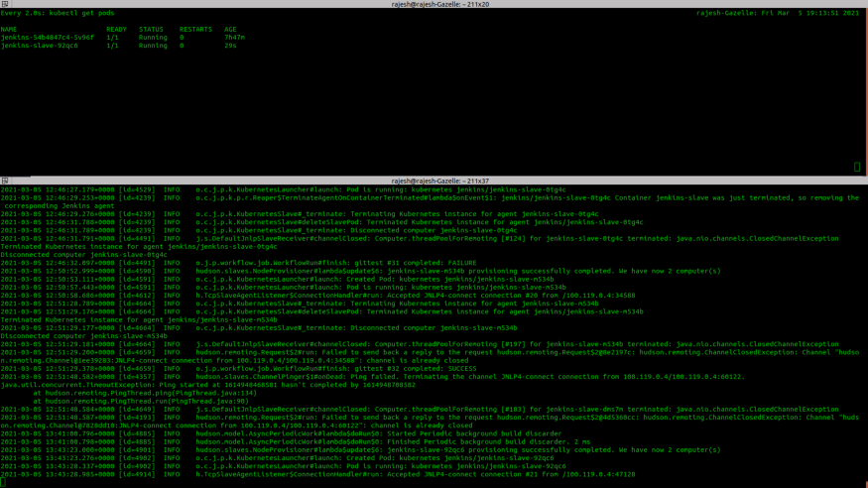
Task: Open the grouping icon of the 211x37 terminal pane
Action: 4,181
